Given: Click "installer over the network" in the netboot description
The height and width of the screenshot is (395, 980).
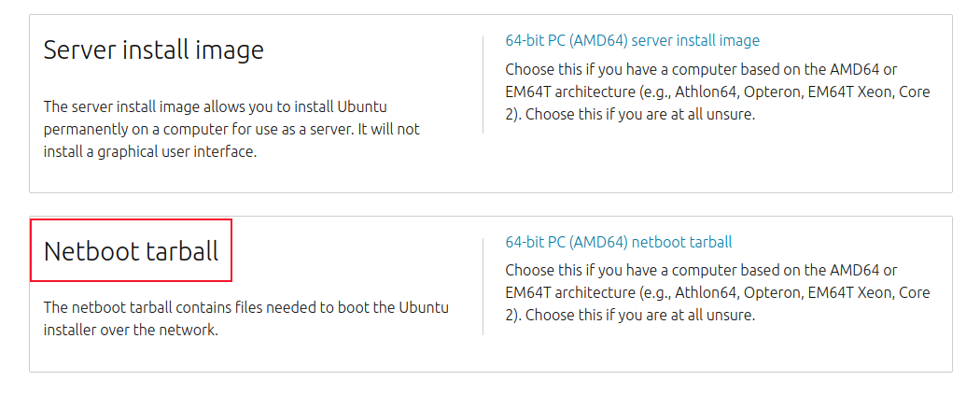Looking at the screenshot, I should [x=131, y=330].
